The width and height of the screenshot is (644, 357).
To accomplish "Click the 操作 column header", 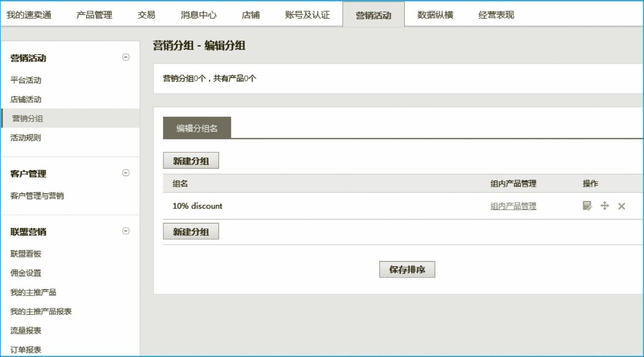I will tap(590, 184).
